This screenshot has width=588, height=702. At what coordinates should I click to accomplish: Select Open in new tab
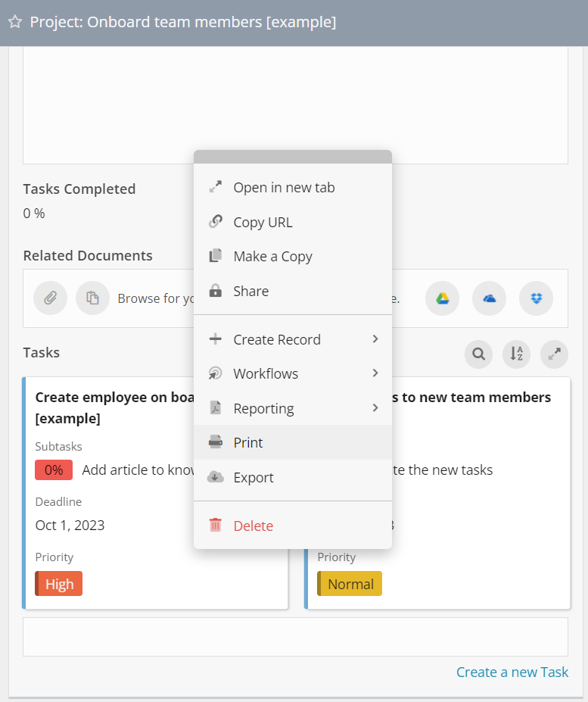click(284, 187)
